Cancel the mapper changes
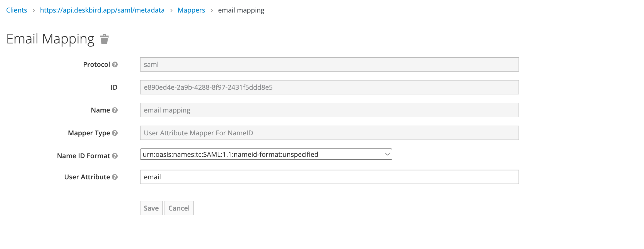The width and height of the screenshot is (644, 249). click(x=179, y=208)
